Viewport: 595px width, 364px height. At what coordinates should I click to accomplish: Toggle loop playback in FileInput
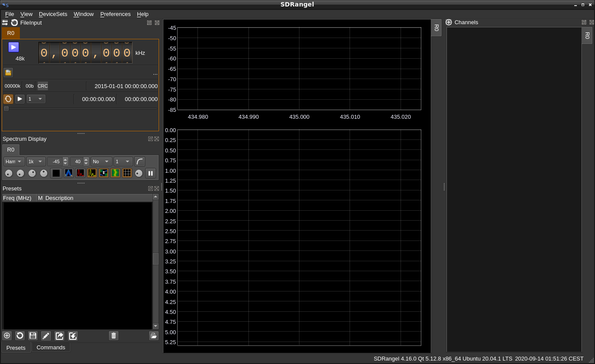[8, 99]
